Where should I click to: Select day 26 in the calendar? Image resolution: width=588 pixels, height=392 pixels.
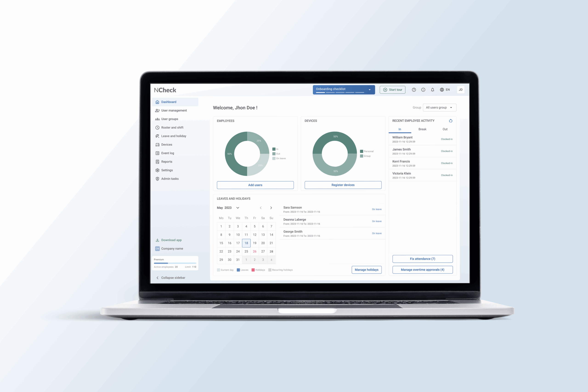pyautogui.click(x=254, y=251)
